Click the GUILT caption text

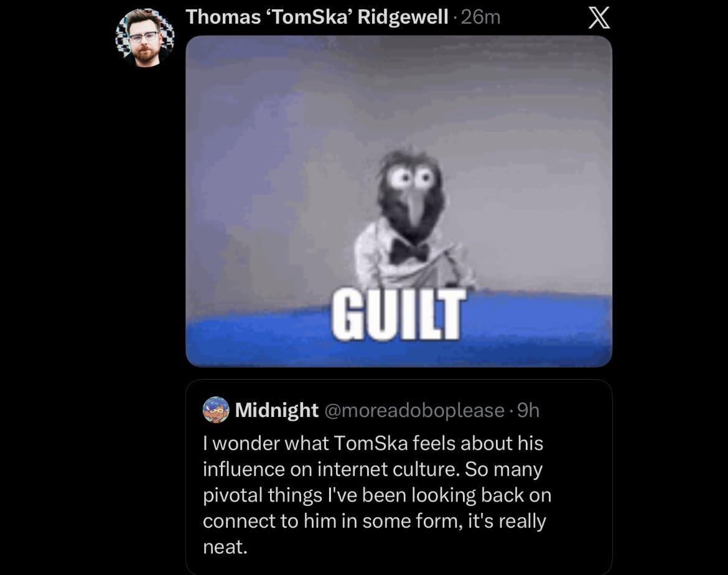click(x=398, y=314)
